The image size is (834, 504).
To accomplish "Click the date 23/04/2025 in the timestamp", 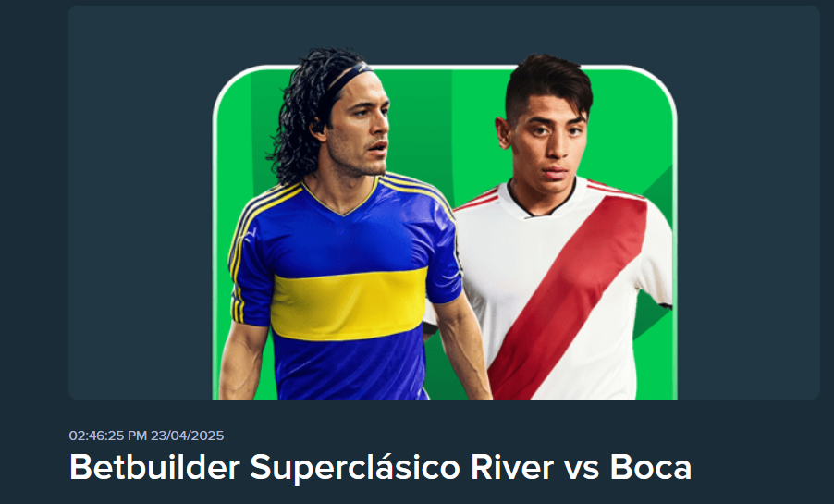I will point(187,436).
